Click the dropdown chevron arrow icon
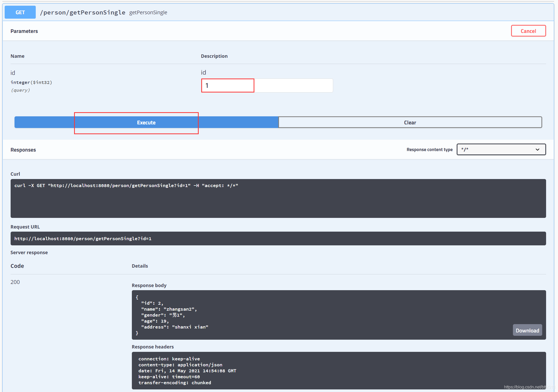Image resolution: width=558 pixels, height=392 pixels. click(x=537, y=149)
